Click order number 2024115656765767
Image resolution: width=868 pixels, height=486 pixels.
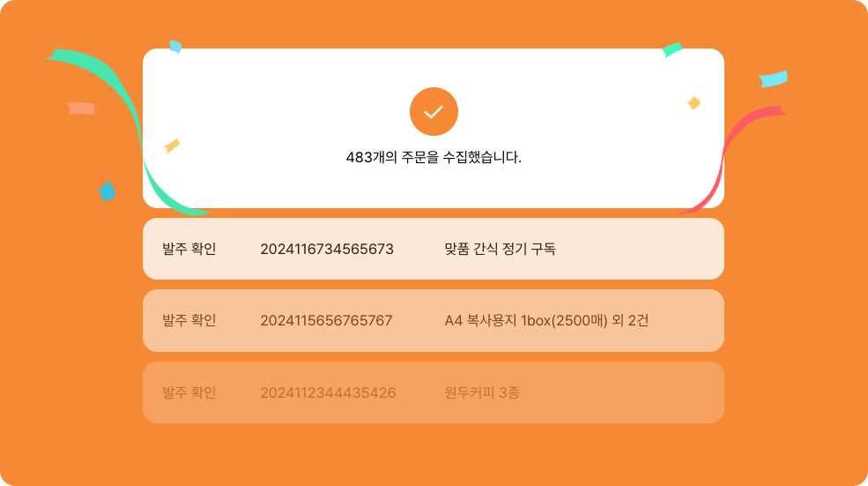pos(326,320)
